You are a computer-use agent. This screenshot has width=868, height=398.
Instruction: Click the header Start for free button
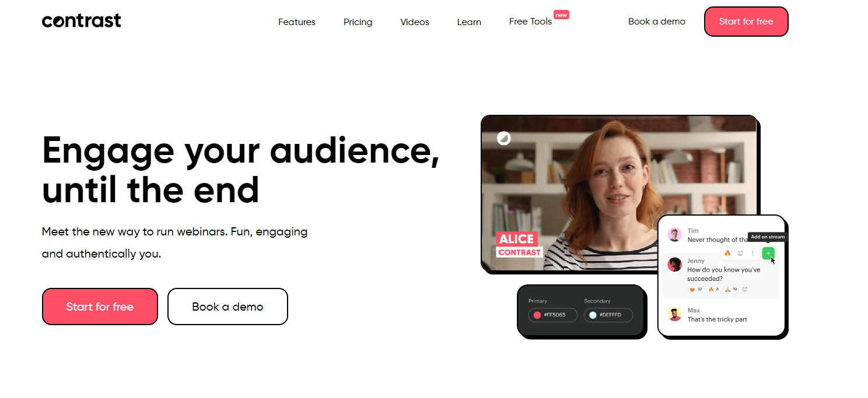tap(746, 22)
